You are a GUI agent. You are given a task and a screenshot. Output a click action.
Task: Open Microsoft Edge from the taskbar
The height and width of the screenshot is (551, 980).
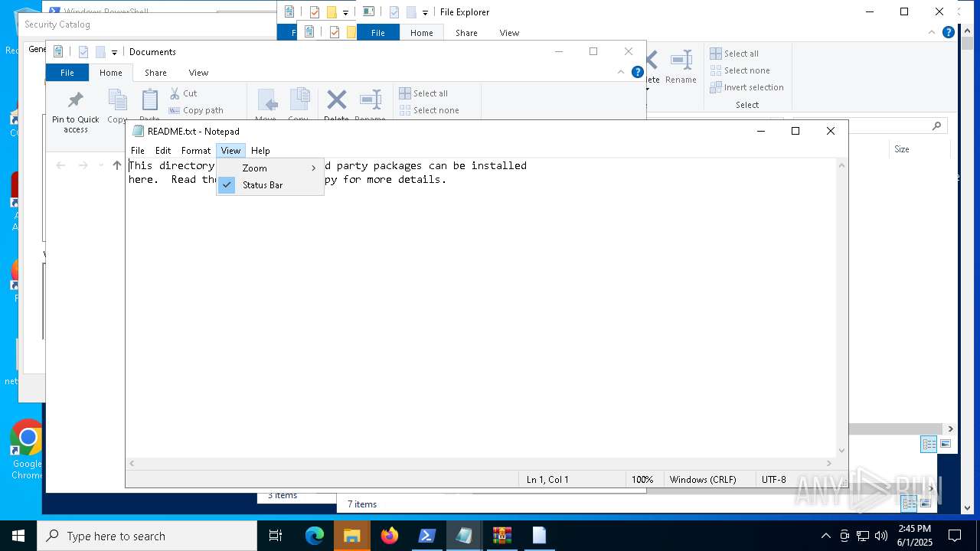(x=315, y=536)
